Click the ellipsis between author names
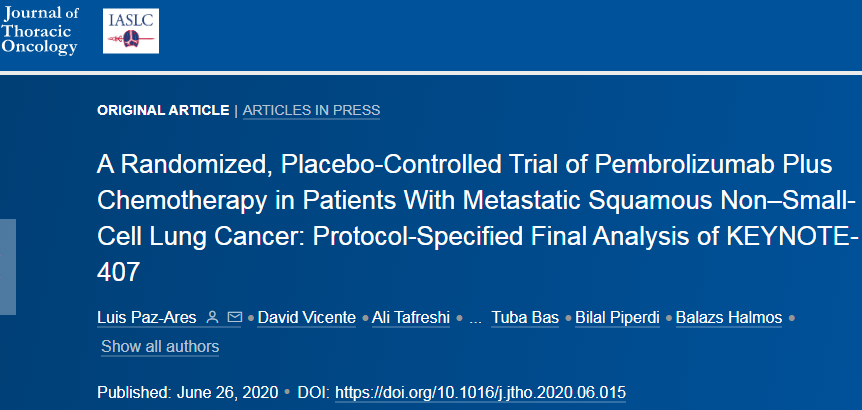This screenshot has width=862, height=410. pyautogui.click(x=475, y=318)
